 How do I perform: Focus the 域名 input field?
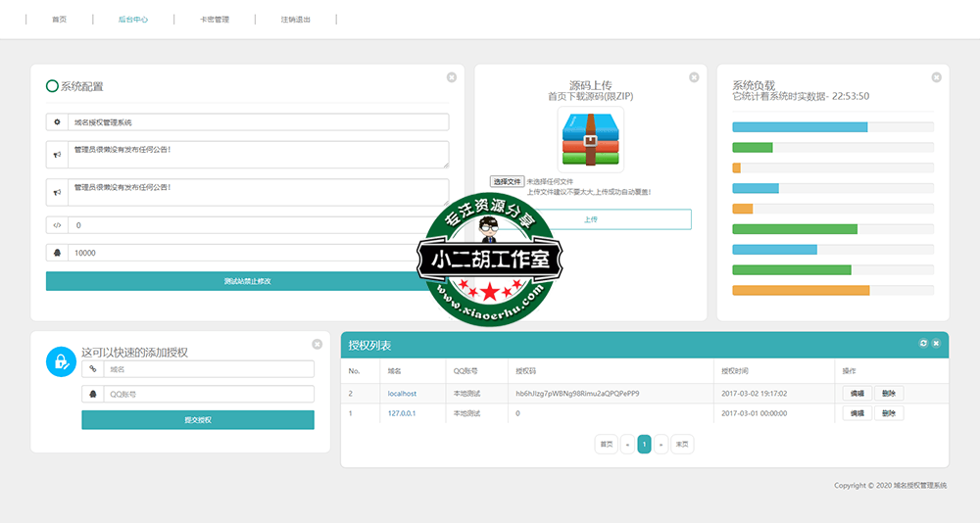[209, 369]
